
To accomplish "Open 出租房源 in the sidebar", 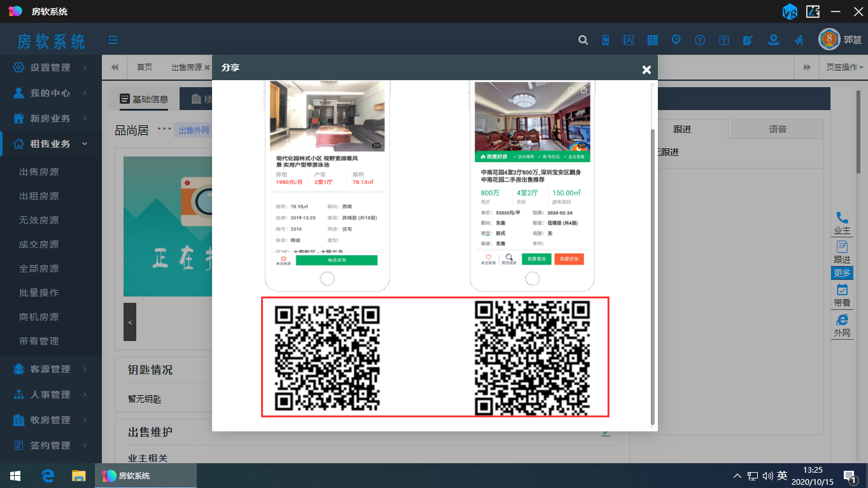I will tap(39, 196).
